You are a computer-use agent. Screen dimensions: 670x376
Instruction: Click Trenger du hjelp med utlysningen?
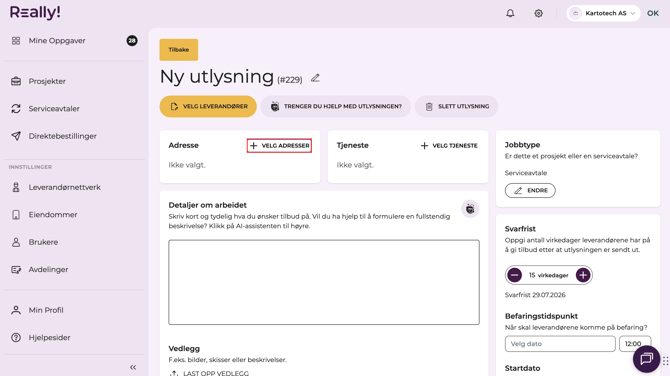coord(336,106)
